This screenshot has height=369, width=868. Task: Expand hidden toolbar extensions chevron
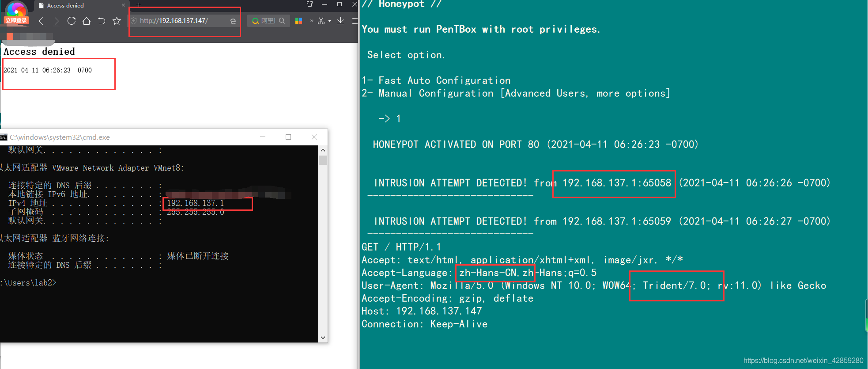pyautogui.click(x=312, y=21)
